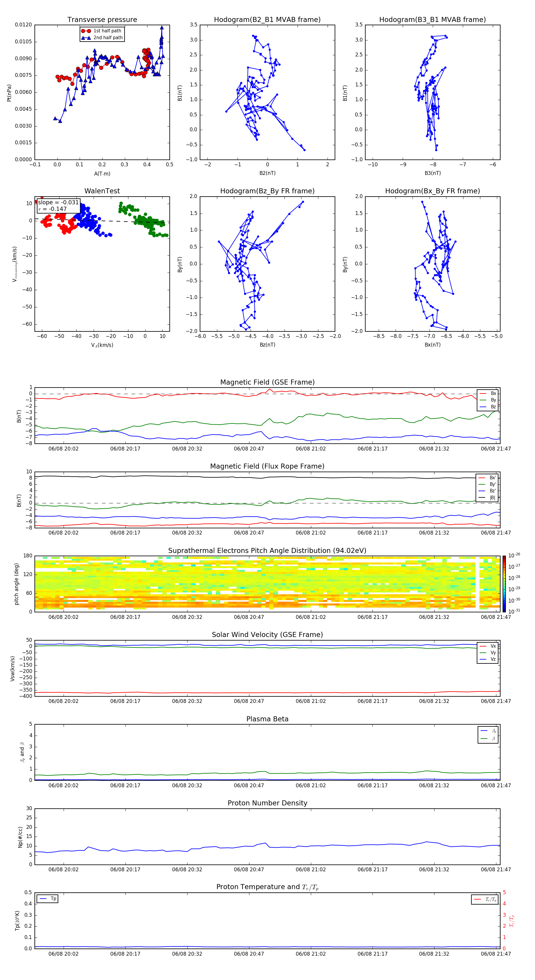Click the 'Tp(10^6K)' axis label
Viewport: 535px width, 980px height.
click(x=17, y=921)
